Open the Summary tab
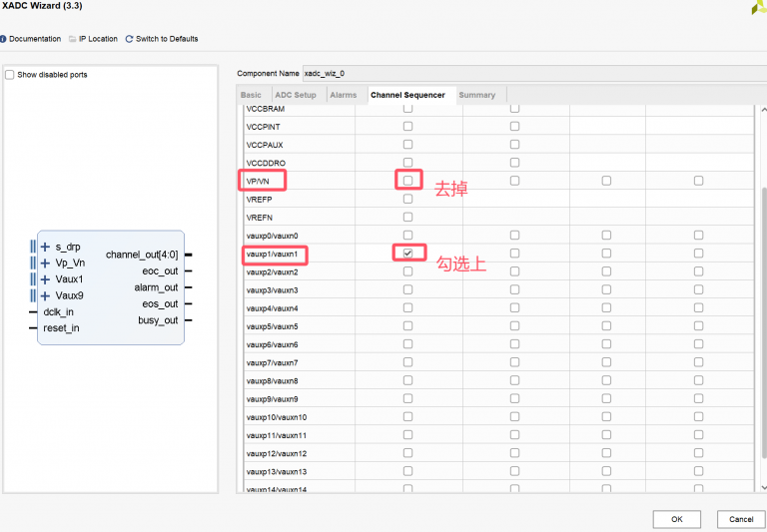 click(x=476, y=95)
